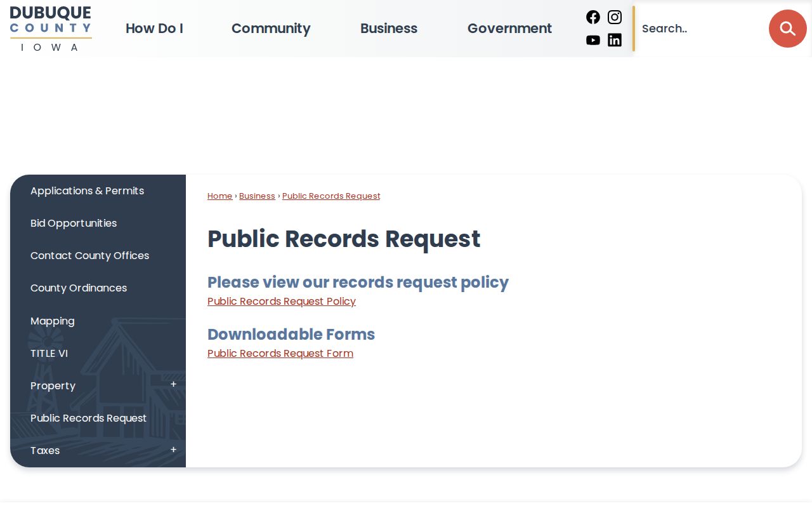The width and height of the screenshot is (812, 508).
Task: Expand the Property sidebar submenu
Action: 173,385
